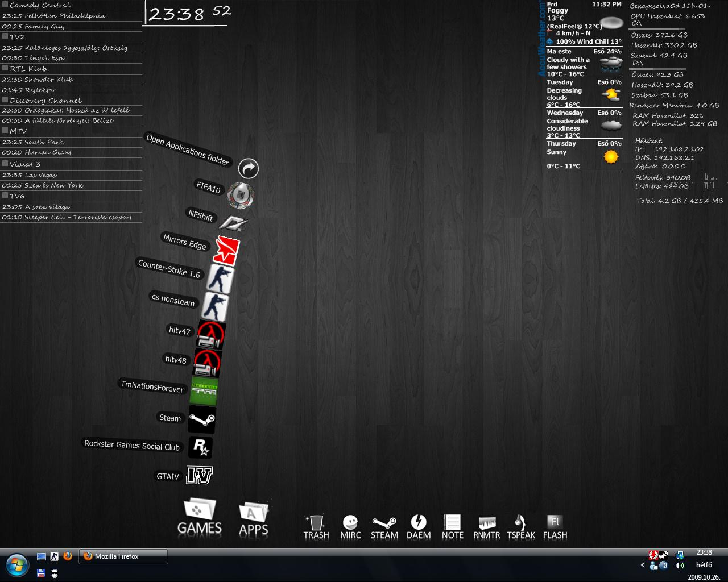
Task: Click D:\ drive usage bar
Action: [657, 69]
